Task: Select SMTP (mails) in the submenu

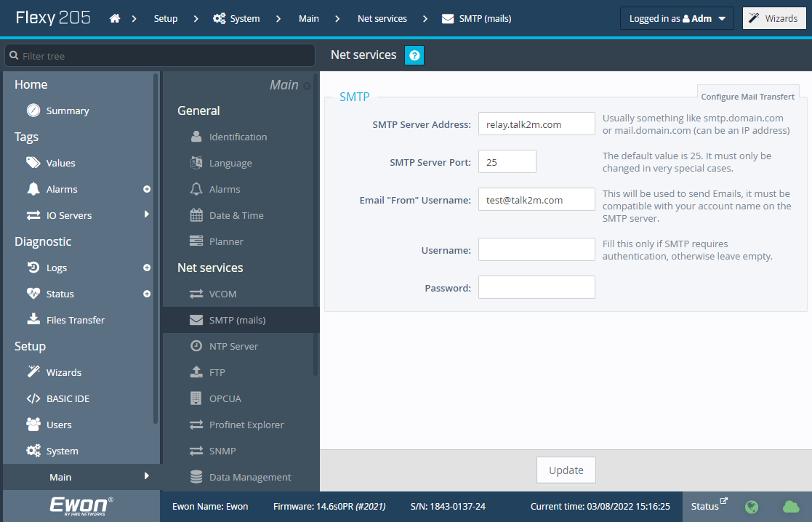Action: pos(241,320)
